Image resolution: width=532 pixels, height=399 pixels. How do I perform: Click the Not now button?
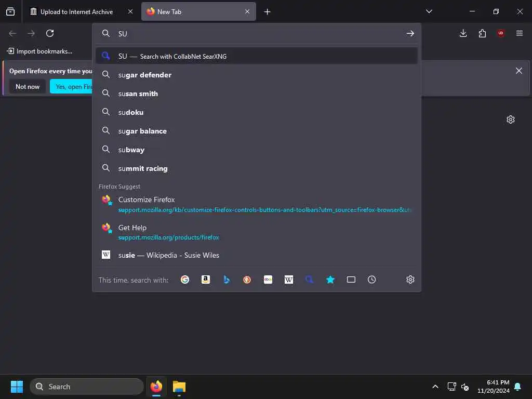tap(28, 87)
